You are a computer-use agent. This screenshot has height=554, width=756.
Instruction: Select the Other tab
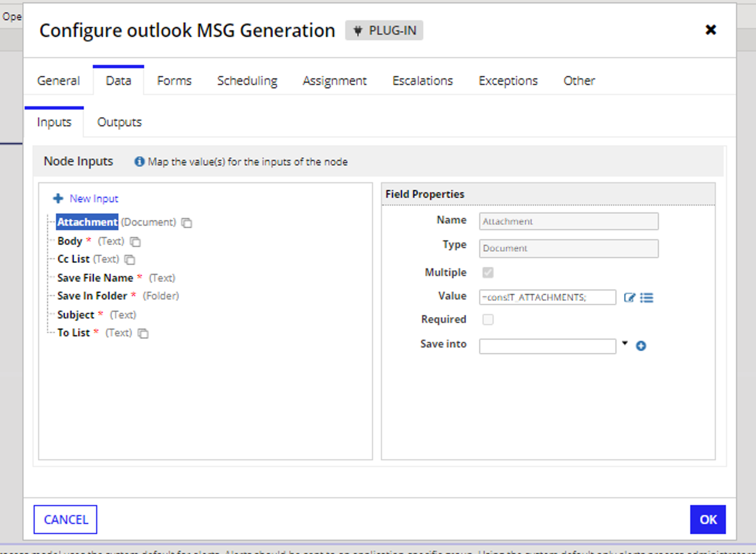tap(579, 81)
